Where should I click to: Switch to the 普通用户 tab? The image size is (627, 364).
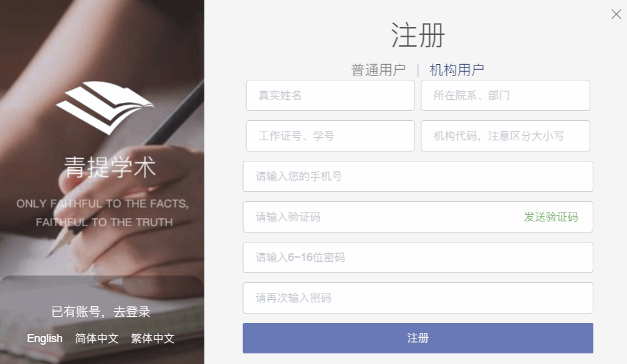tap(378, 70)
